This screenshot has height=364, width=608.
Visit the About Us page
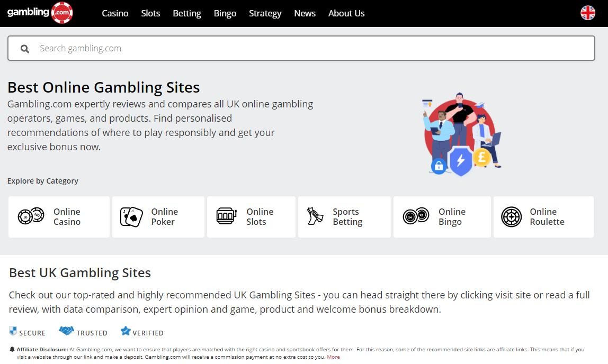tap(346, 13)
